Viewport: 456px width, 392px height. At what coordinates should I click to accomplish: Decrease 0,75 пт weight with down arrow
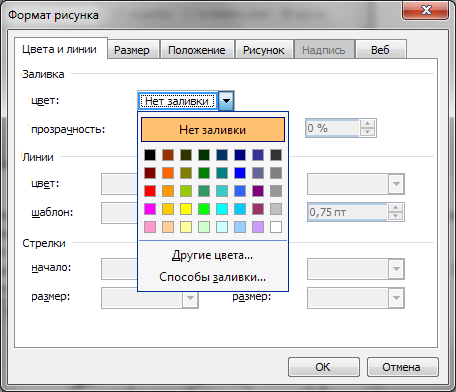[x=396, y=216]
